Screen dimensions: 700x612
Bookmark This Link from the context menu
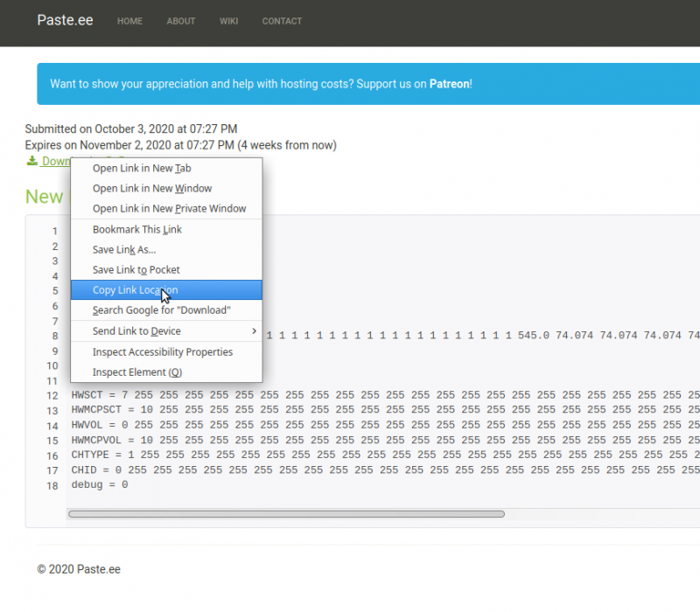[136, 229]
